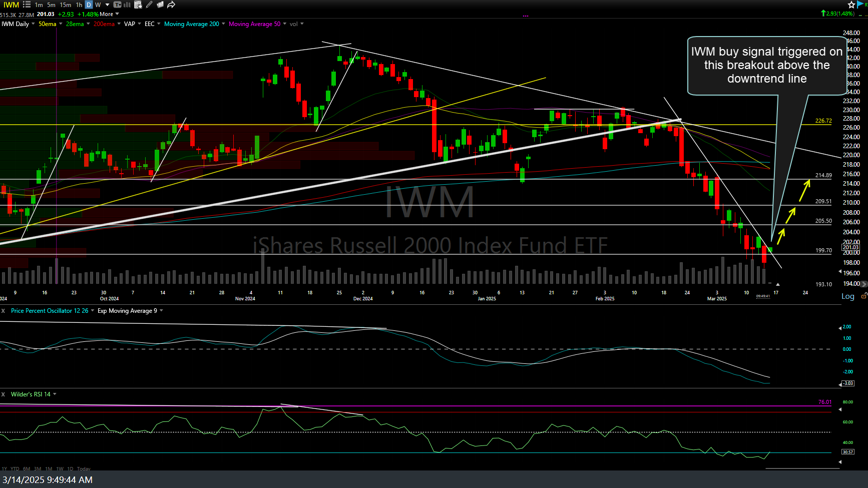Click the 200ema red indicator label

(x=104, y=24)
